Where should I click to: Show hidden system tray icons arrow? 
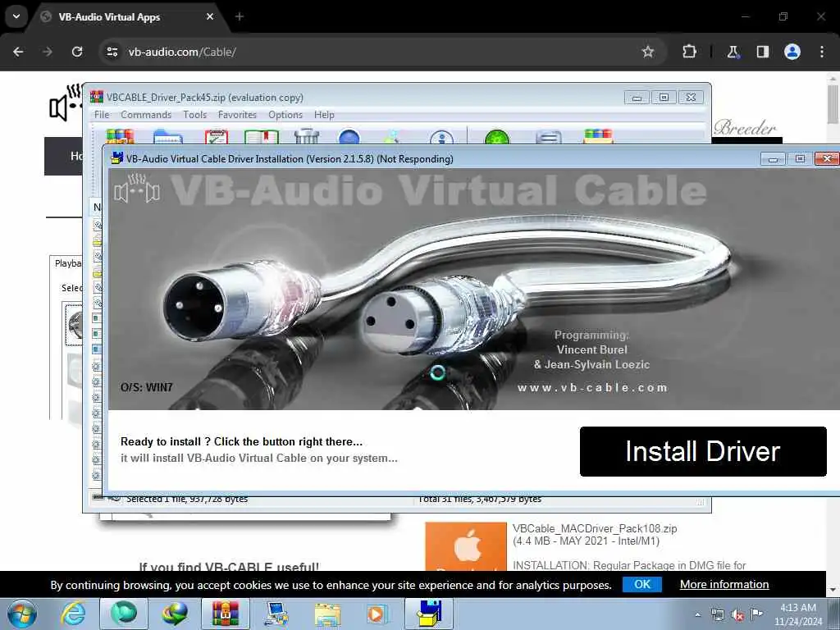697,615
